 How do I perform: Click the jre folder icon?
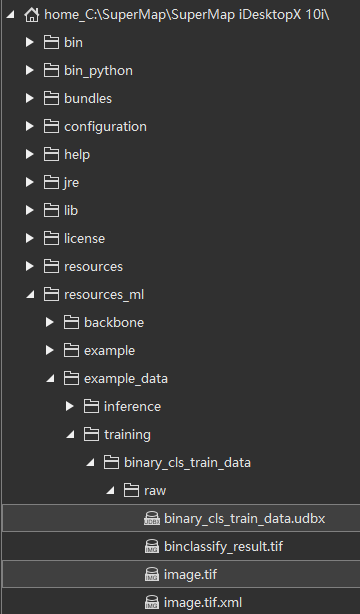click(51, 182)
